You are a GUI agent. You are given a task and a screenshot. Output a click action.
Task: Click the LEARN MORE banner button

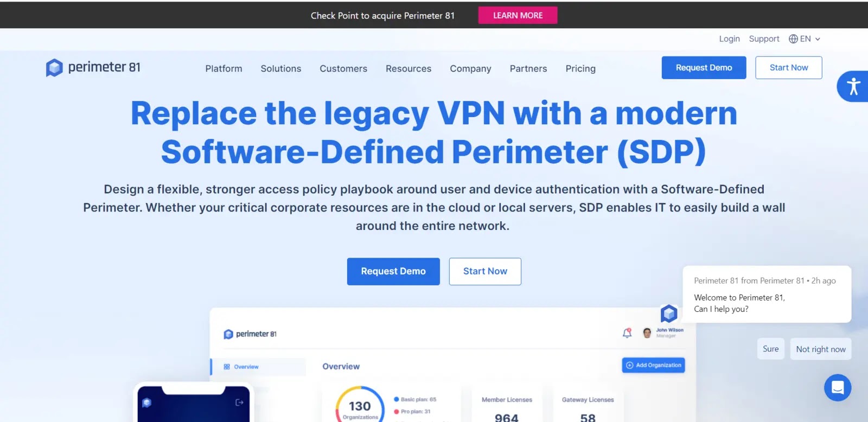[518, 15]
